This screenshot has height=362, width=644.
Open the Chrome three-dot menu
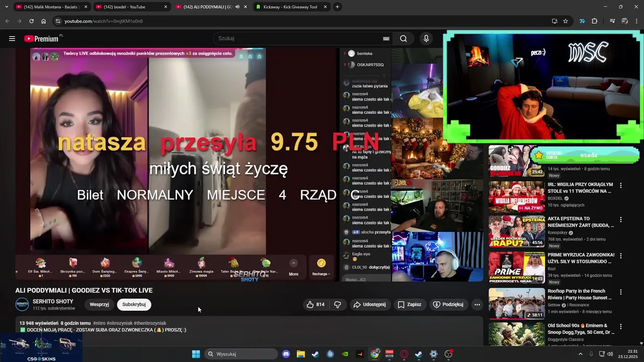[x=637, y=21]
